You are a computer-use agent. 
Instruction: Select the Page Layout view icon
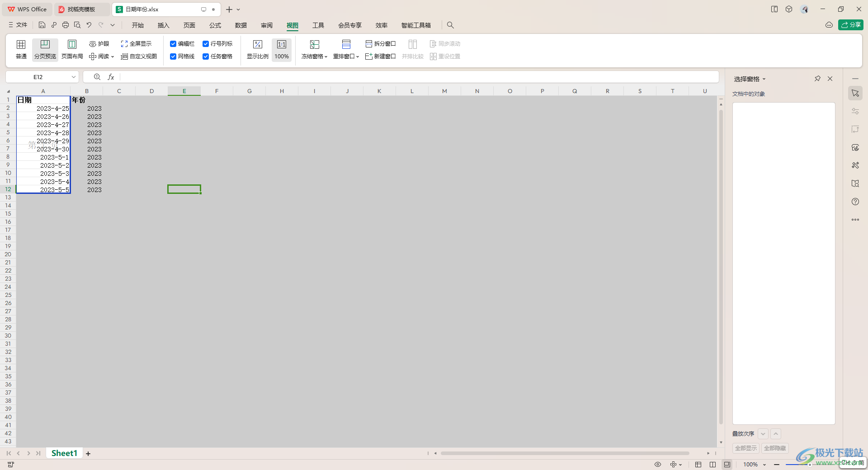click(72, 45)
